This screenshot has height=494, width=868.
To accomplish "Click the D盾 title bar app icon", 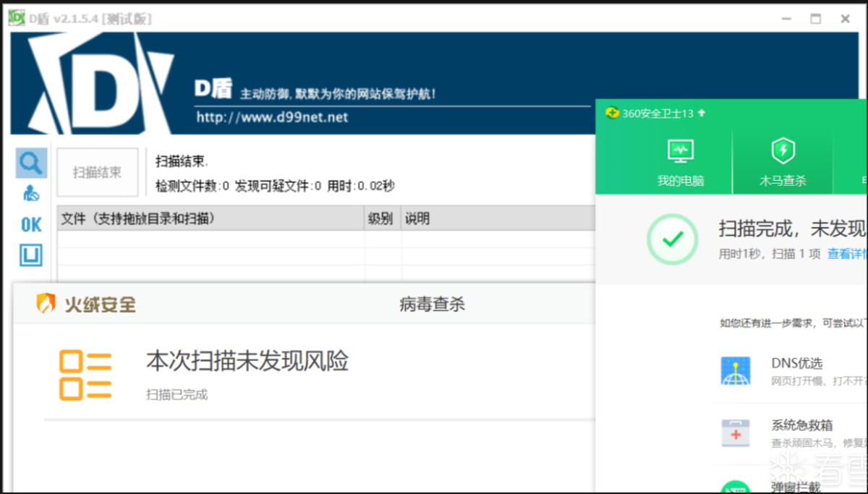I will click(16, 18).
